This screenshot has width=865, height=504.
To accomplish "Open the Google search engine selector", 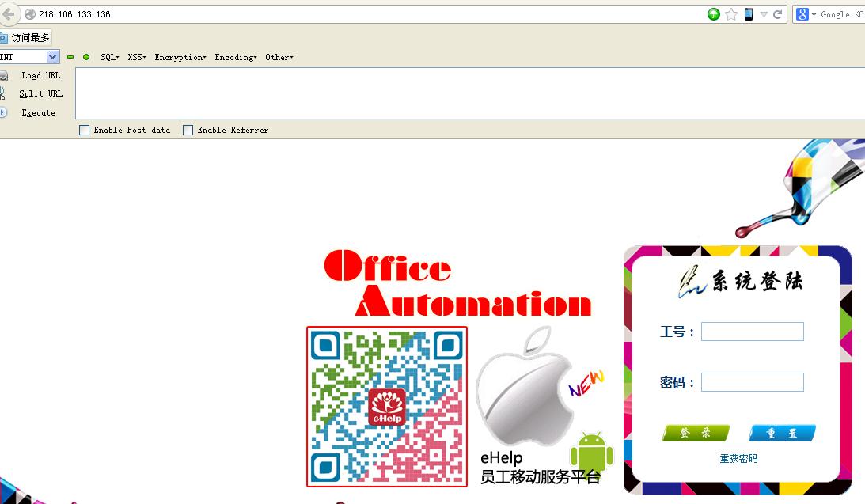I will [806, 14].
